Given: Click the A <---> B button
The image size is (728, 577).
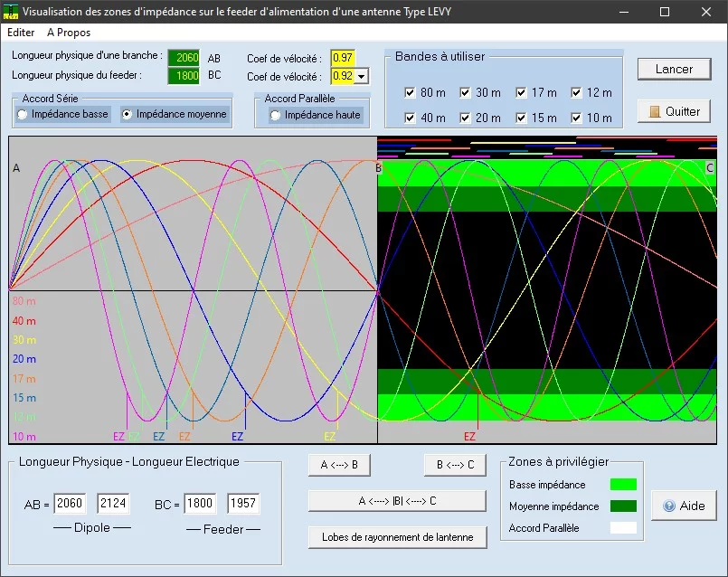Looking at the screenshot, I should coord(339,465).
